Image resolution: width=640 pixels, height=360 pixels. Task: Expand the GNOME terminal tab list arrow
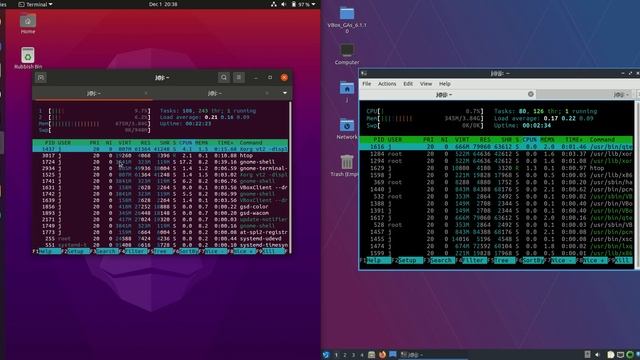click(x=284, y=93)
